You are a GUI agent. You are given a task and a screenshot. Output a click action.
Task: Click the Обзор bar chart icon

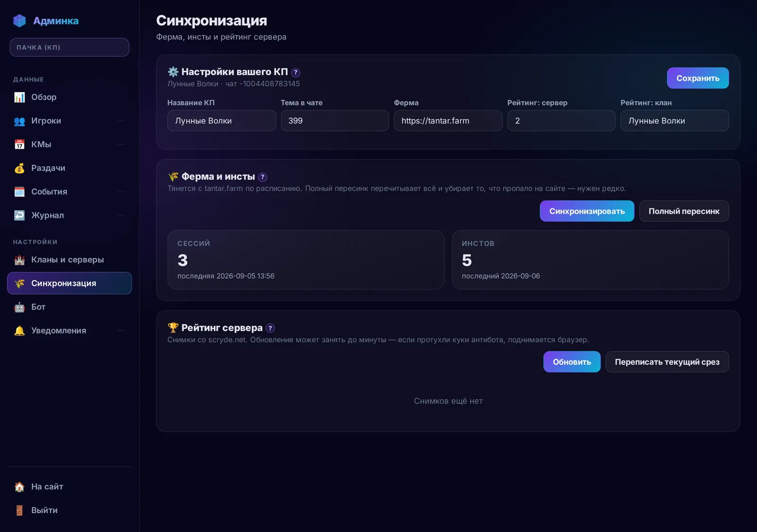19,97
